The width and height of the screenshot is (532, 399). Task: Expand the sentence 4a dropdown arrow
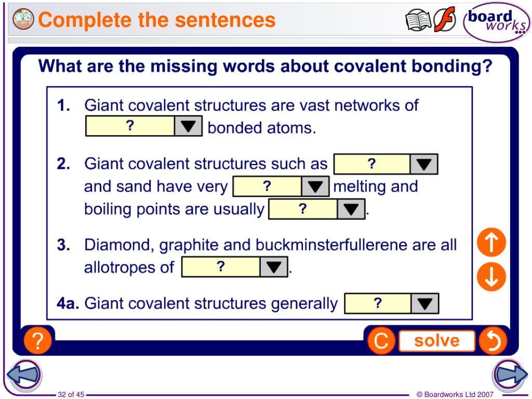click(425, 303)
